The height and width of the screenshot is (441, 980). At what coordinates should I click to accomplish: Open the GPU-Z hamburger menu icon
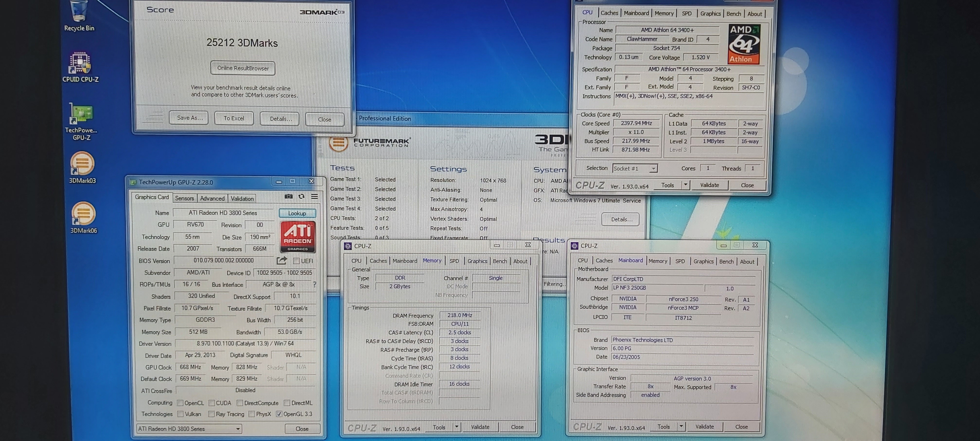314,196
